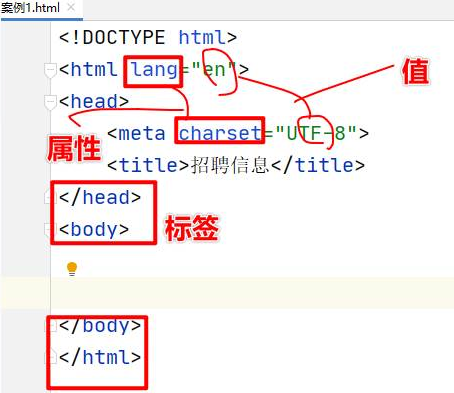Click the closing </head> tag
This screenshot has height=393, width=454.
pos(100,197)
